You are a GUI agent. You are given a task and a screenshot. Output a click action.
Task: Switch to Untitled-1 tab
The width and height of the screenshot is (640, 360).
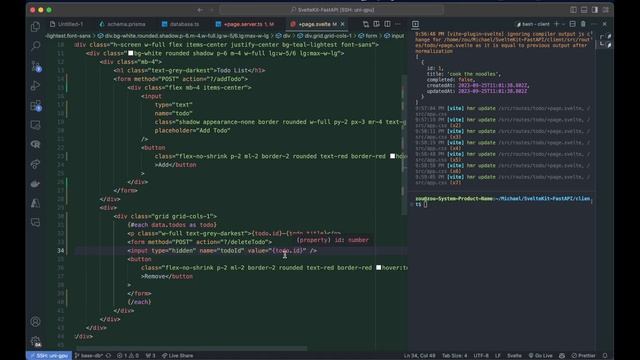(67, 24)
